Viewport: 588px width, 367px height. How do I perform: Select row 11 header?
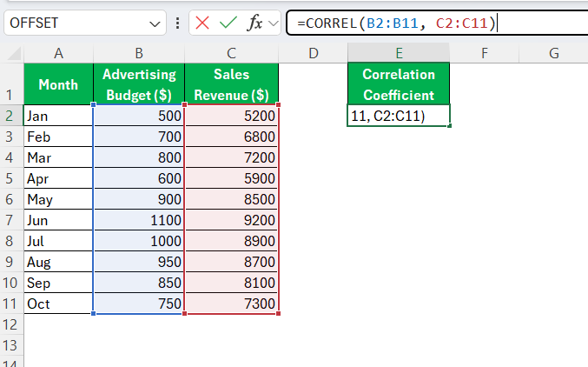pyautogui.click(x=11, y=304)
